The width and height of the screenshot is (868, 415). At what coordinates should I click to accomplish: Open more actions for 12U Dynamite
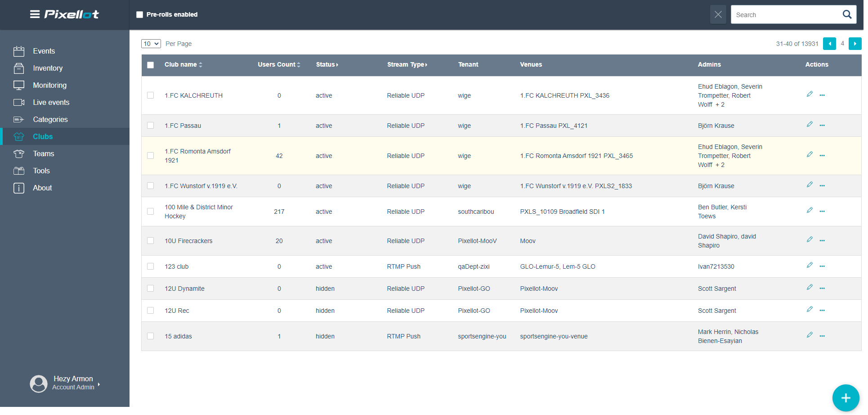[x=822, y=289]
